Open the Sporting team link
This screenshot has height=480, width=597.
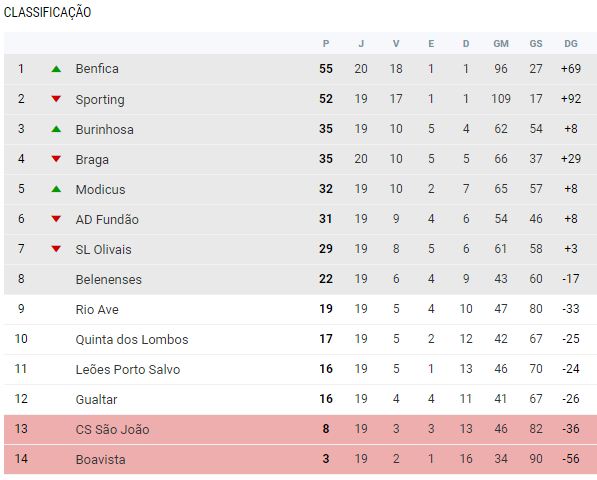point(100,99)
